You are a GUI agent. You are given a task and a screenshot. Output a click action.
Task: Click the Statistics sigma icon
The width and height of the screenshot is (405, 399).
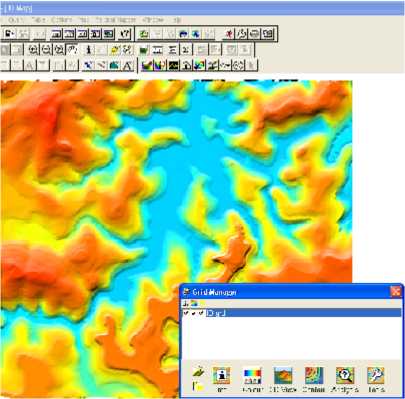coord(186,50)
